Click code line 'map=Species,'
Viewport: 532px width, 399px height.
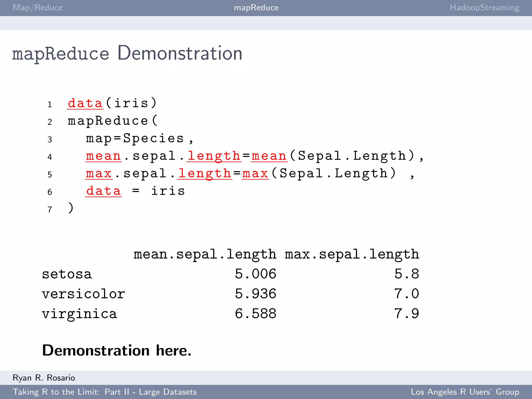tap(140, 138)
